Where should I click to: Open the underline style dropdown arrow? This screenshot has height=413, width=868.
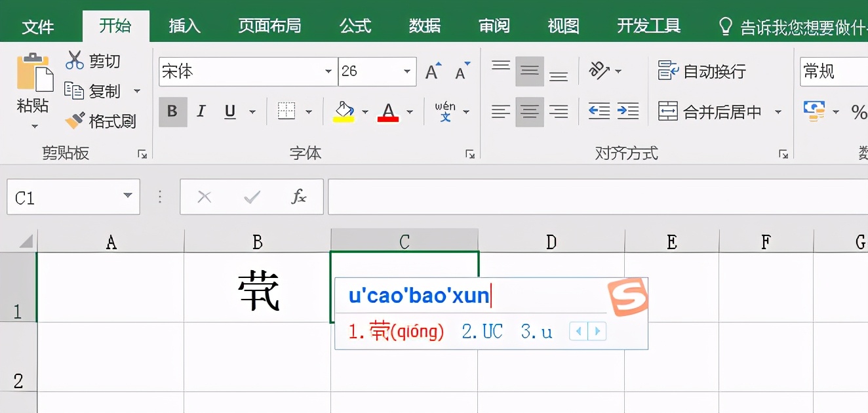pyautogui.click(x=252, y=112)
